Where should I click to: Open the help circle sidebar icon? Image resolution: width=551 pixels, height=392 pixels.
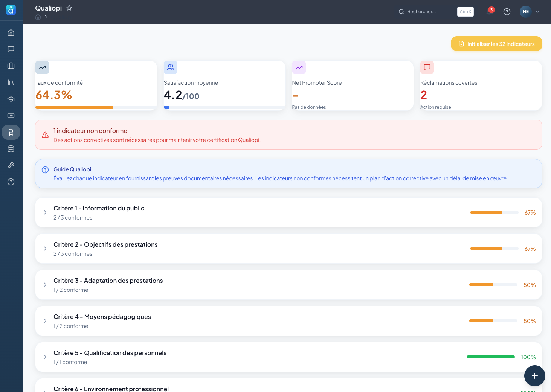pos(11,182)
